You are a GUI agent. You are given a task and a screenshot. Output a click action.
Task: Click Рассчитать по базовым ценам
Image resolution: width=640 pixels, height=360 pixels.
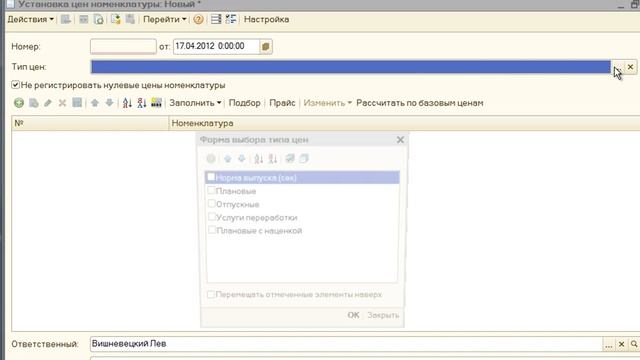[x=420, y=103]
